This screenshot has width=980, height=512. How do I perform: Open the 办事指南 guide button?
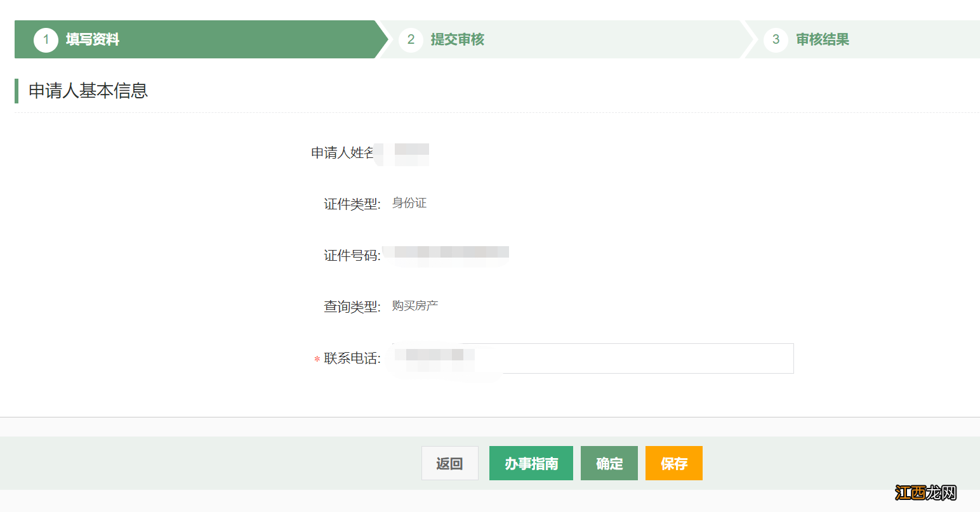point(531,463)
